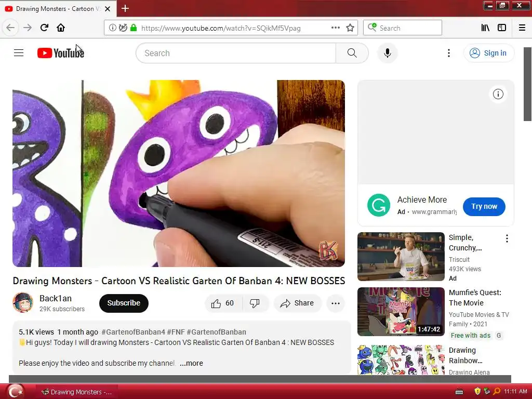Reload the page with the refresh icon
The image size is (532, 399).
click(x=44, y=28)
